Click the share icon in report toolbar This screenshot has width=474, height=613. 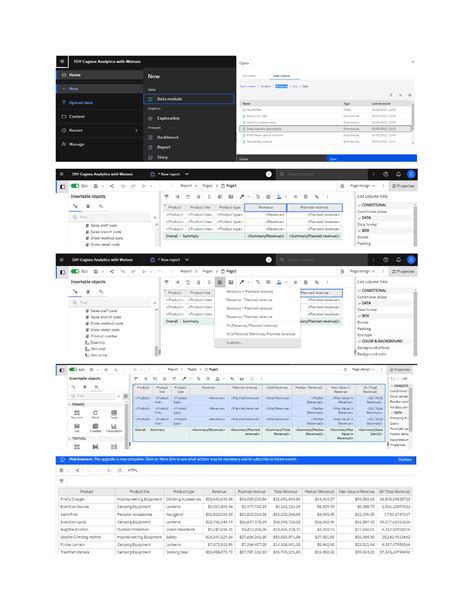pos(112,186)
